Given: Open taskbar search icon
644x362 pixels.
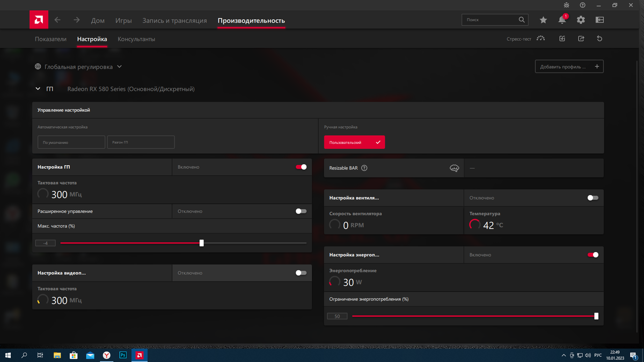Looking at the screenshot, I should click(x=24, y=355).
